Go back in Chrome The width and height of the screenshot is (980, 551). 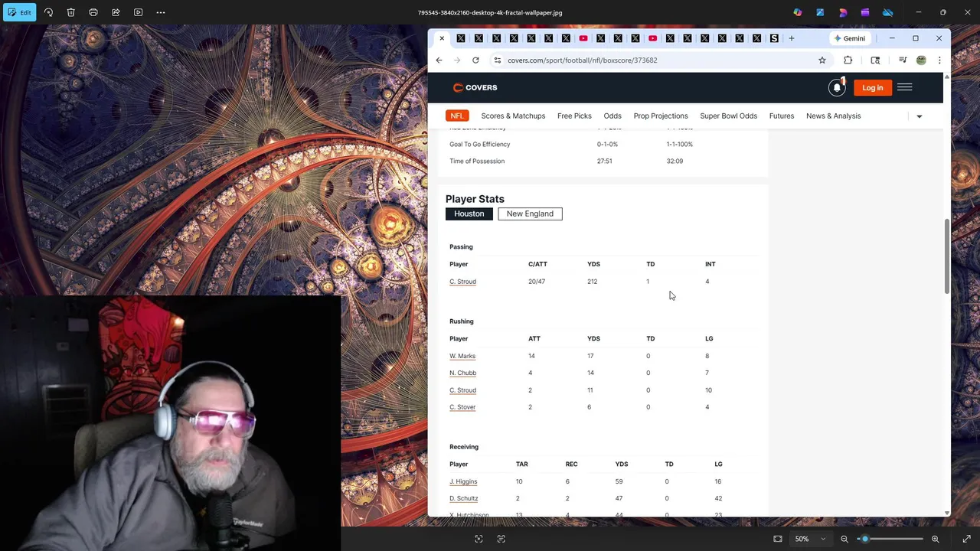[439, 60]
